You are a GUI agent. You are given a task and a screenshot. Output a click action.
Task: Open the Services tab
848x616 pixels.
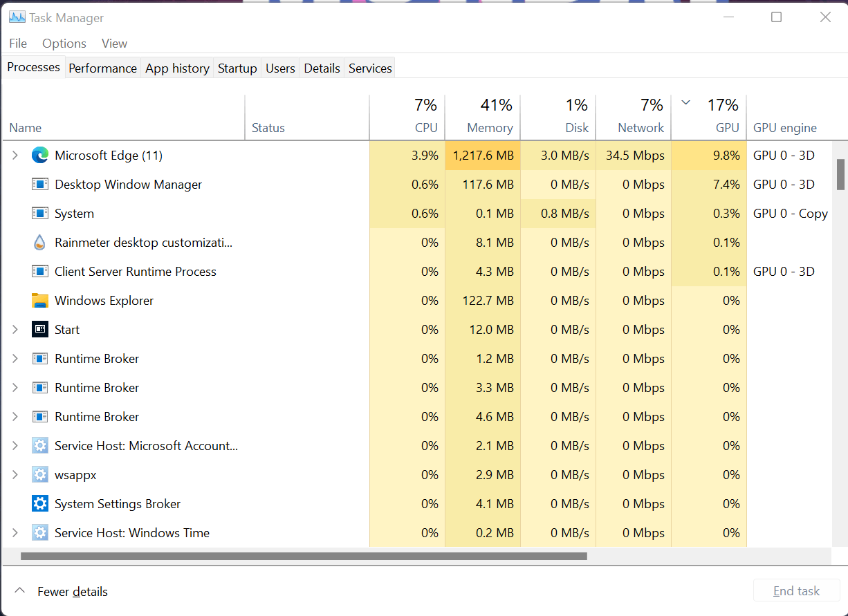point(370,68)
